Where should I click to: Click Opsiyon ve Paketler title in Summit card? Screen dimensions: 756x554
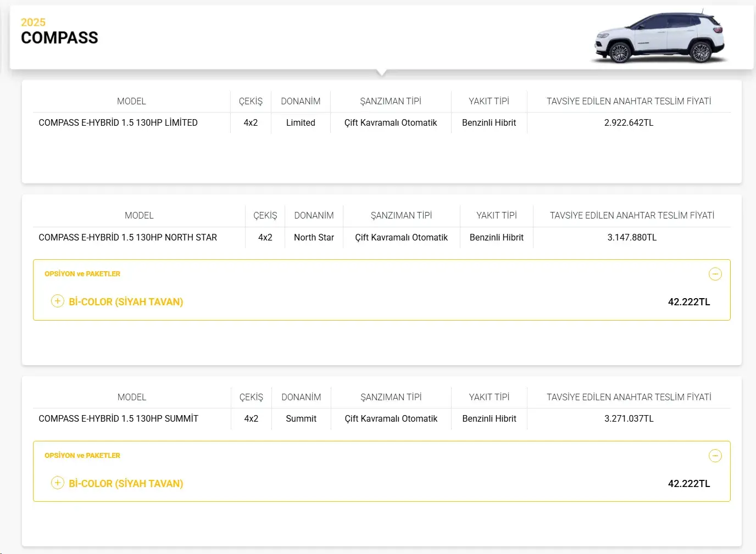click(x=82, y=455)
